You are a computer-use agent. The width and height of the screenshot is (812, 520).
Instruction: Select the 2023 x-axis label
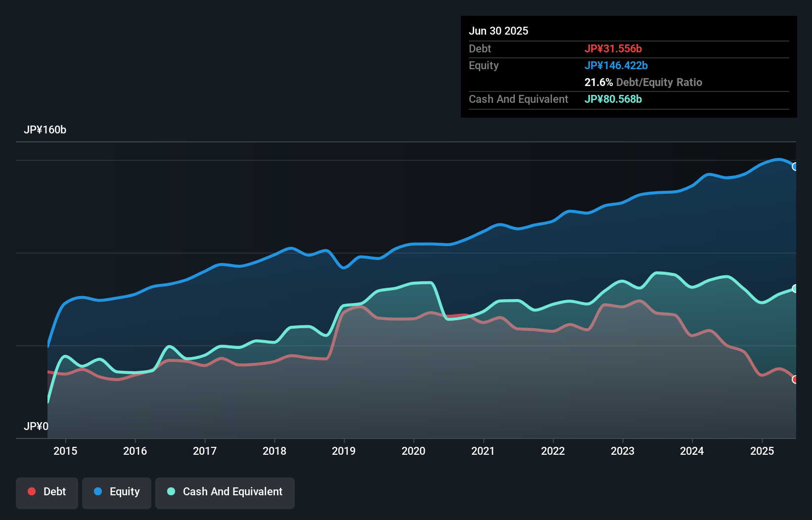tap(623, 451)
